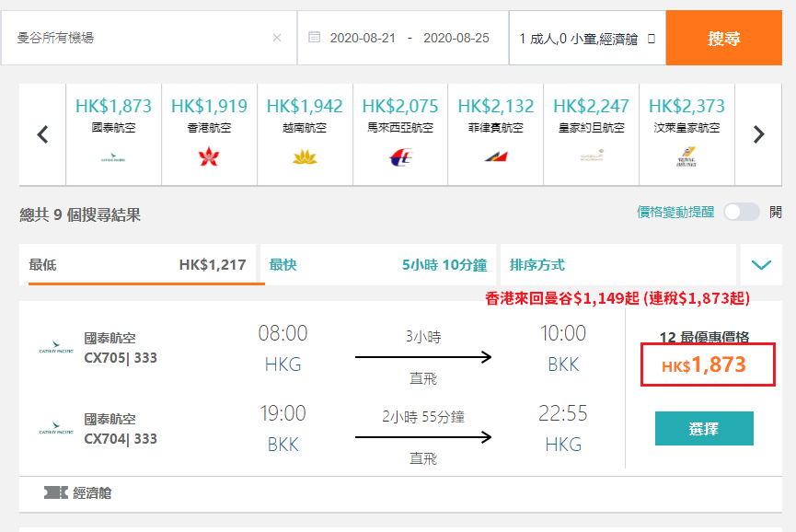Click Malaysia Airlines logo
This screenshot has height=532, width=796.
click(x=400, y=156)
